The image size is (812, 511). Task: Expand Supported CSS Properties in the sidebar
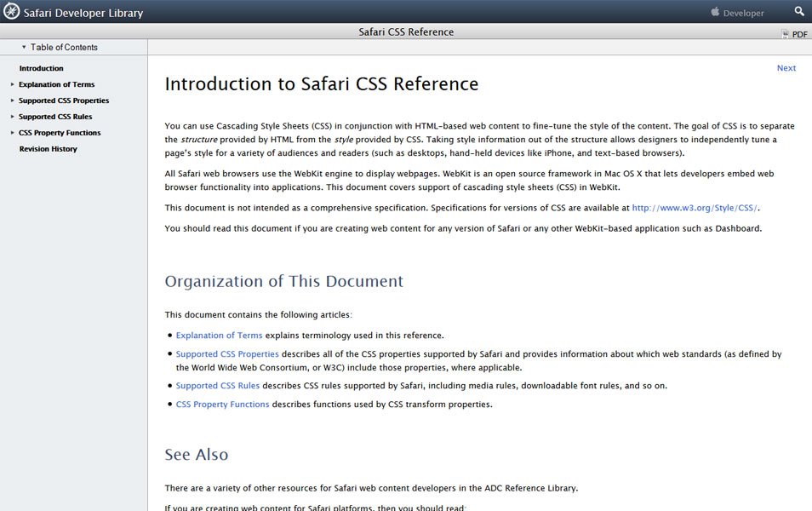tap(12, 100)
